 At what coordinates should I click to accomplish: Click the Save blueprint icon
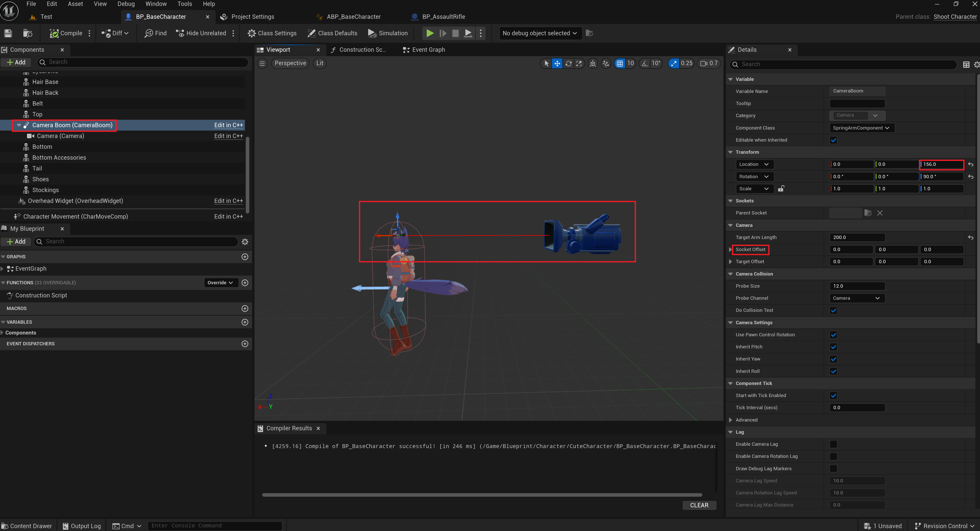tap(8, 33)
